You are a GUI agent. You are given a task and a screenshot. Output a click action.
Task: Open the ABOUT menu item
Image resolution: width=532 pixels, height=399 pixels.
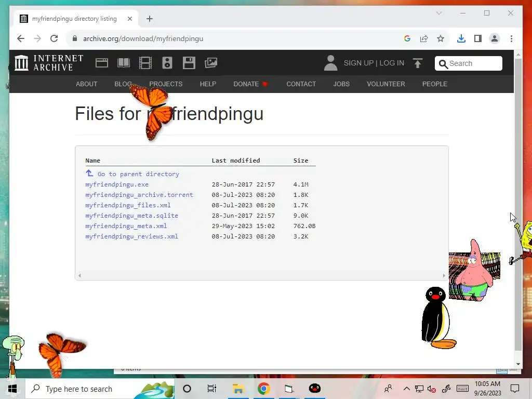click(87, 84)
